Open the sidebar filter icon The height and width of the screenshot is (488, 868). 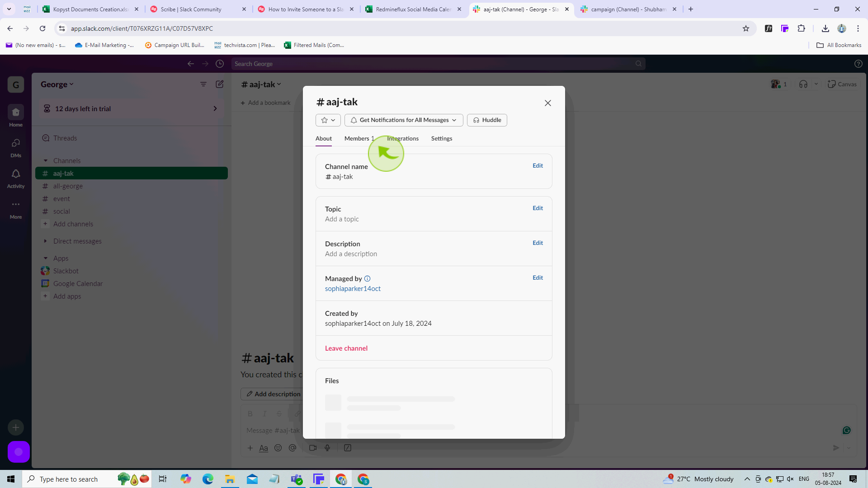coord(203,84)
